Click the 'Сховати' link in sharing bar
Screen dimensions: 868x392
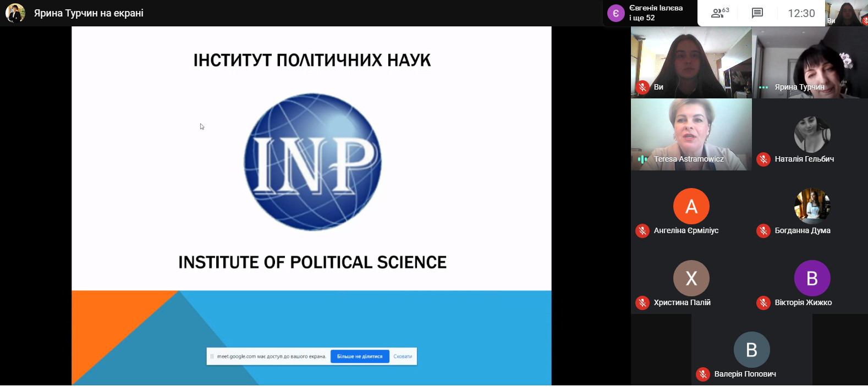(x=403, y=357)
